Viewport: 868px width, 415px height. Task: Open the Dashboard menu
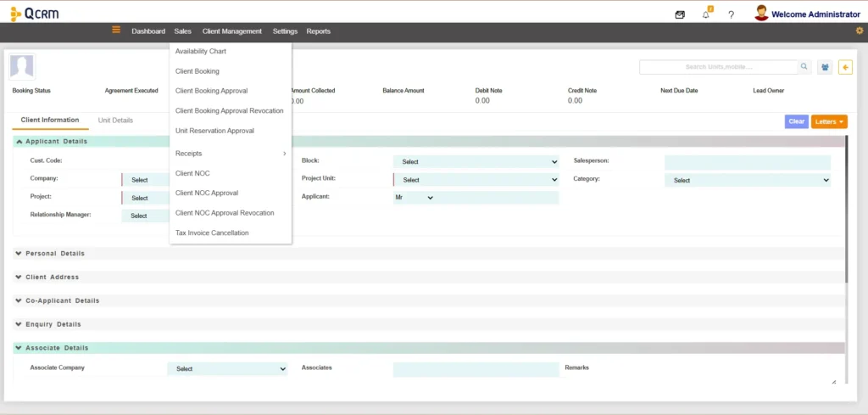148,31
